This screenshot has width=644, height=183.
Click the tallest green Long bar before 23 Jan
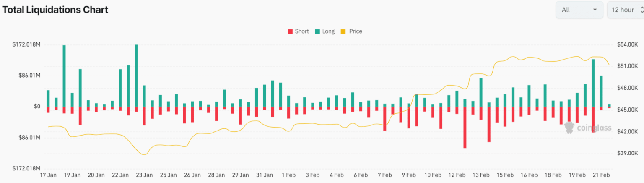click(x=136, y=76)
